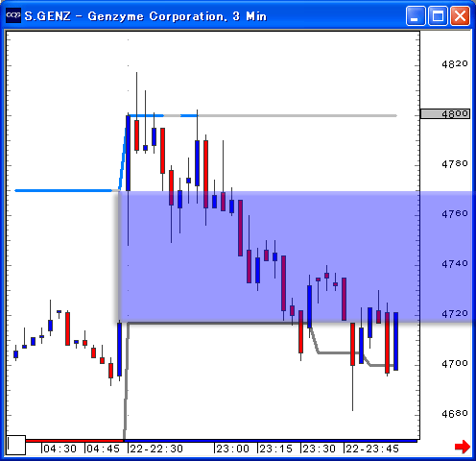Click the empty white box at the bottom-left corner
Screen dimensions: 476x461
click(16, 445)
